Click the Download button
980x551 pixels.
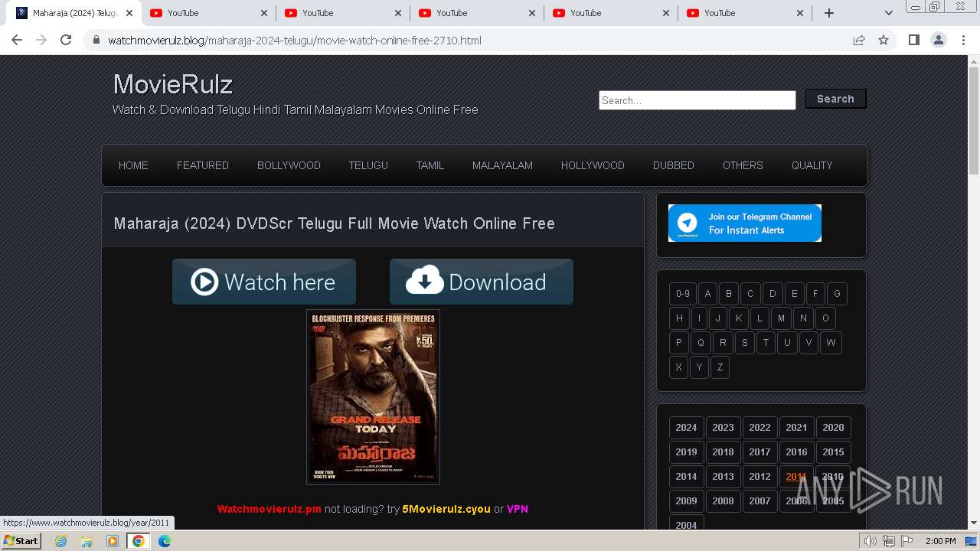click(482, 282)
